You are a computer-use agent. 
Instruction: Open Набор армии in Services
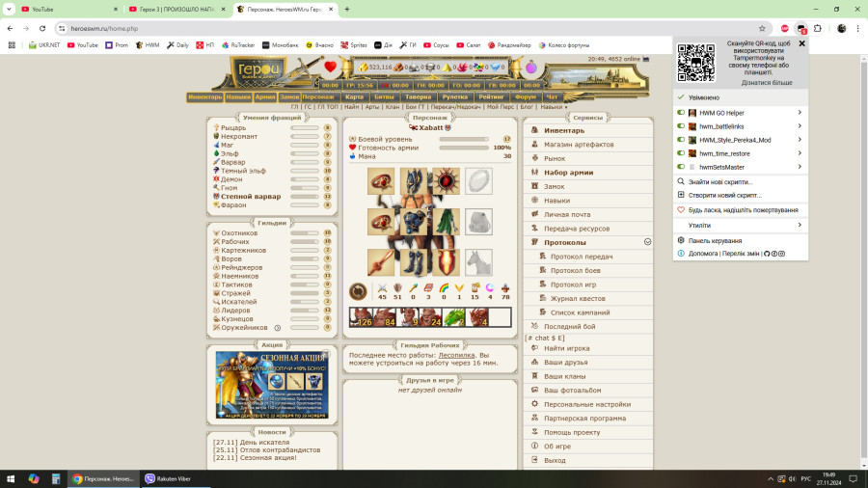pyautogui.click(x=568, y=173)
